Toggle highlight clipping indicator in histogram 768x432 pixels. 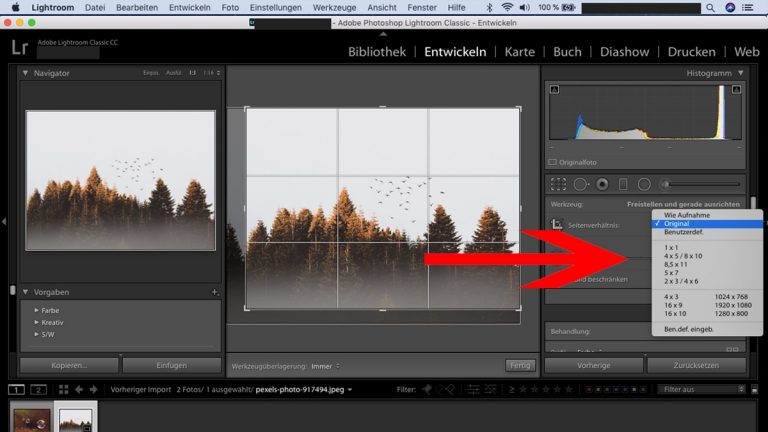click(736, 89)
